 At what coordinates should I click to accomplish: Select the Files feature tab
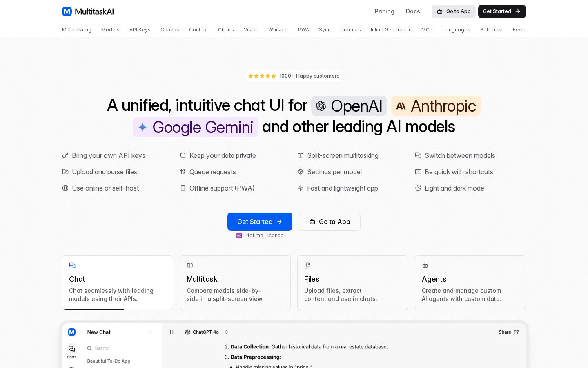point(353,283)
